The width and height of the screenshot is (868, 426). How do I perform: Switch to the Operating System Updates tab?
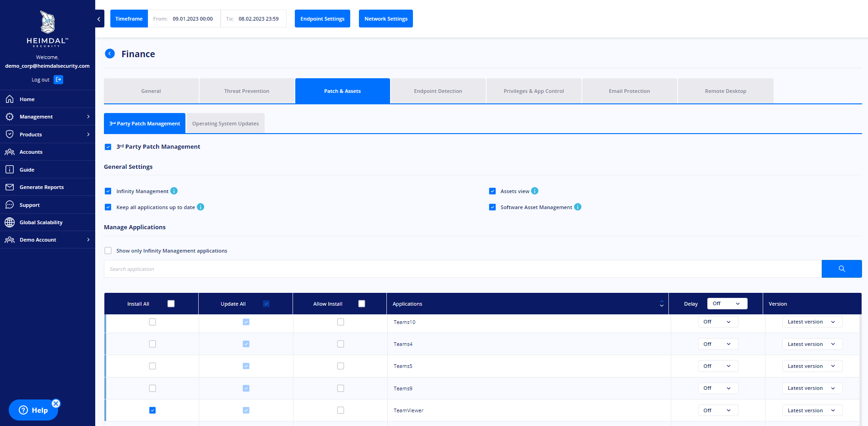coord(225,123)
